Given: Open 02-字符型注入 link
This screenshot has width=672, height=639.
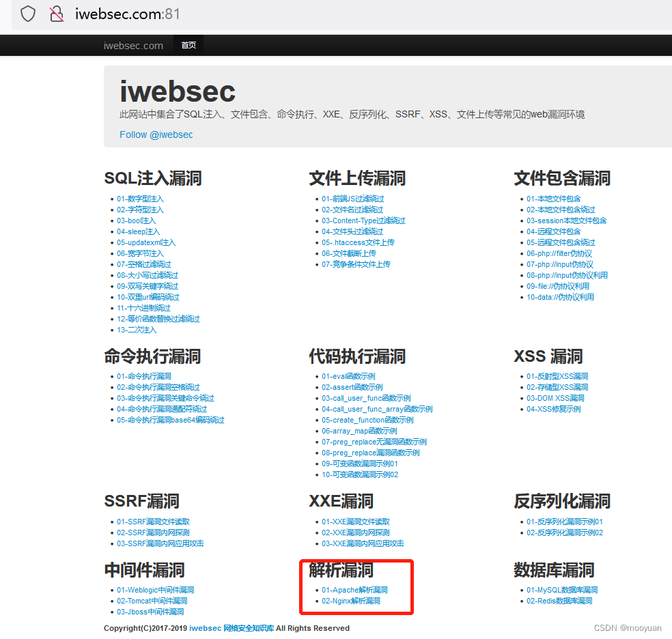Looking at the screenshot, I should [x=140, y=210].
